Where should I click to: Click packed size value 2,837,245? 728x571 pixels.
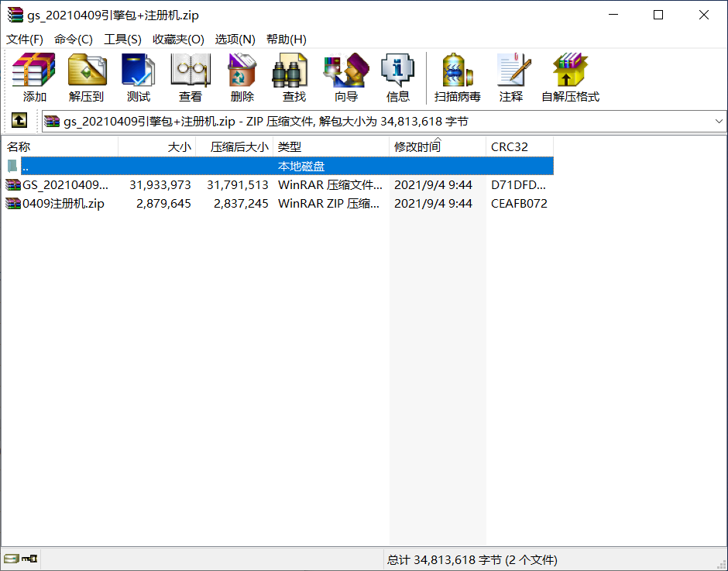241,204
